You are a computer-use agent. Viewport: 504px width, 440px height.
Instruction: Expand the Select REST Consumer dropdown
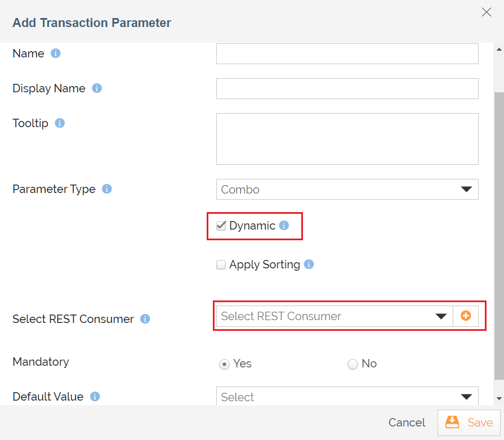[334, 316]
